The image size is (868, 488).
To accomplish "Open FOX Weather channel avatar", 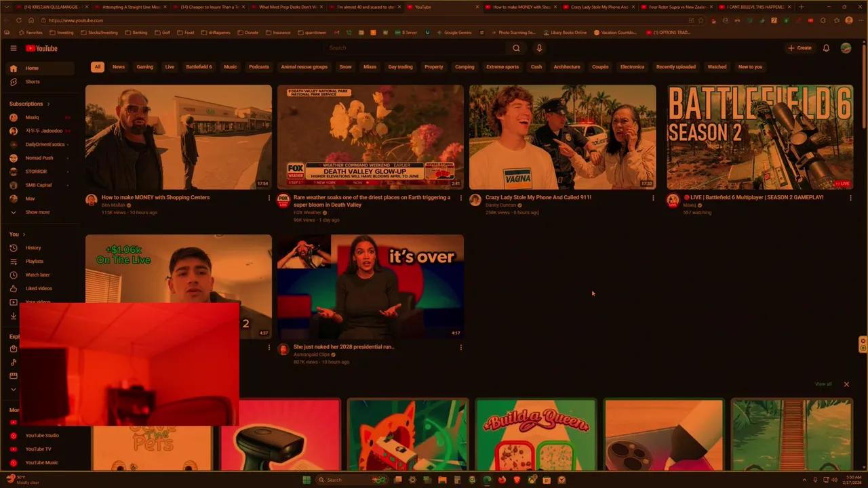I will tap(283, 199).
